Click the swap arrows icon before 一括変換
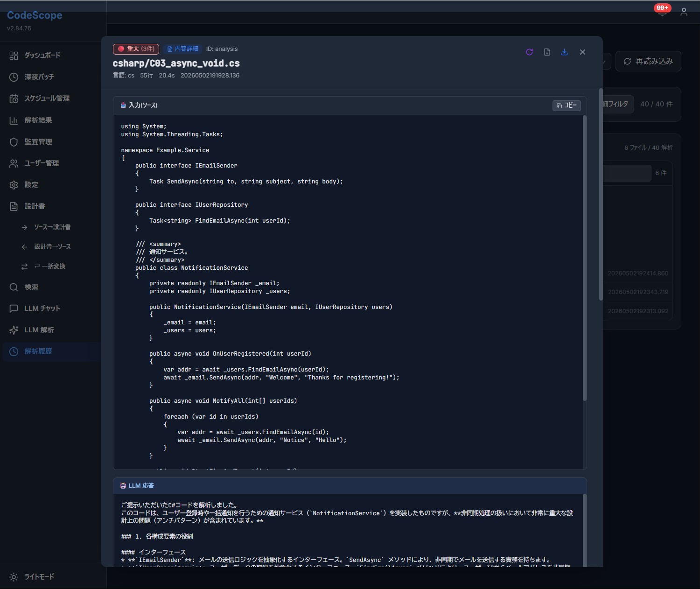The height and width of the screenshot is (589, 700). tap(24, 266)
